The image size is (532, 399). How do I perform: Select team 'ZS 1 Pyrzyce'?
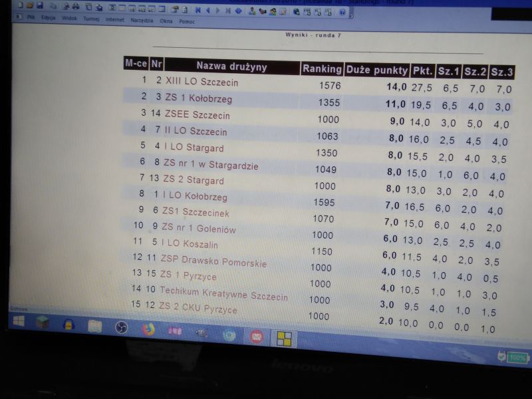188,275
